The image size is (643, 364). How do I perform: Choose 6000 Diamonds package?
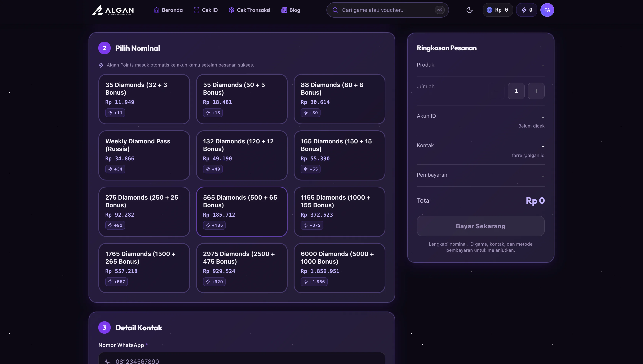click(339, 268)
